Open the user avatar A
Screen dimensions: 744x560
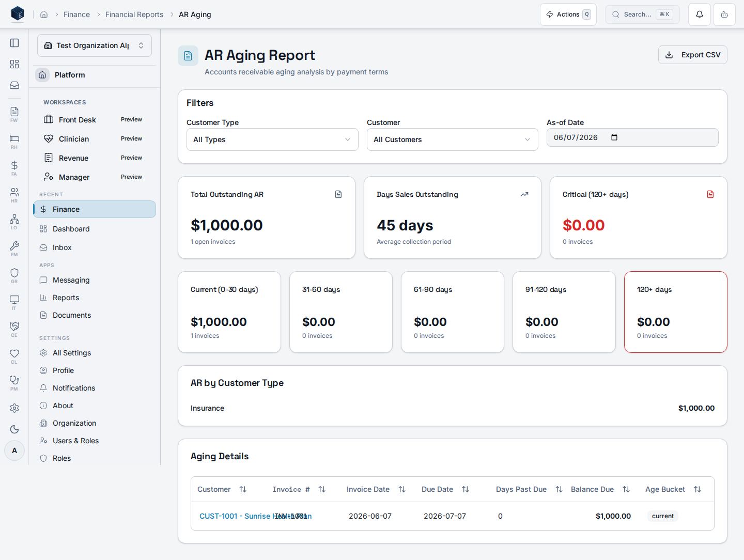point(14,450)
